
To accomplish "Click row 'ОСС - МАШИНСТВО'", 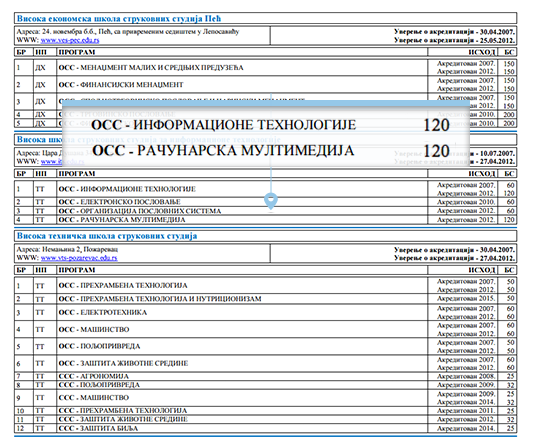I will click(265, 329).
